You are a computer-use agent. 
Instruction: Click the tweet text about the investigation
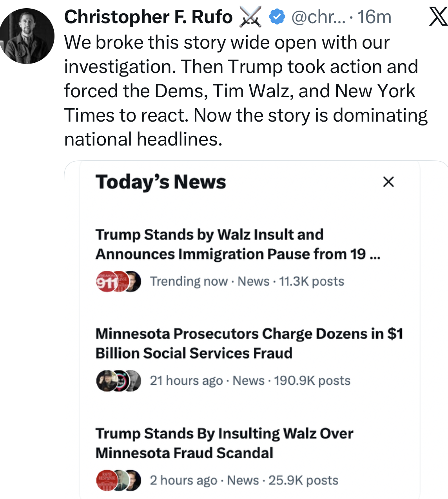[245, 91]
